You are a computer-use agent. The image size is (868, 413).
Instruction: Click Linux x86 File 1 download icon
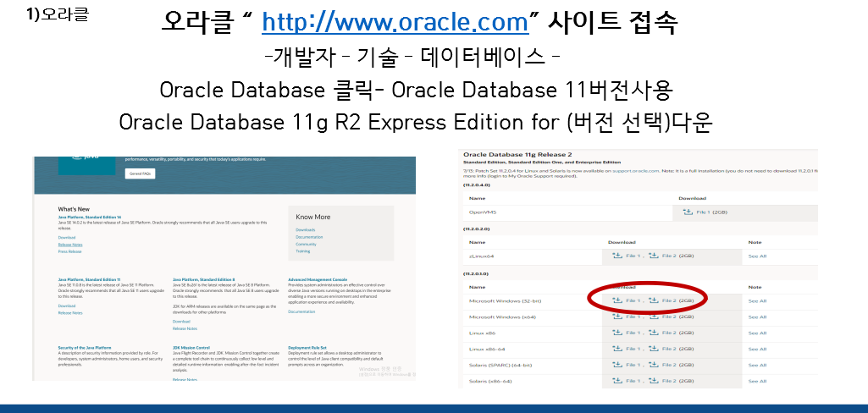pyautogui.click(x=618, y=333)
